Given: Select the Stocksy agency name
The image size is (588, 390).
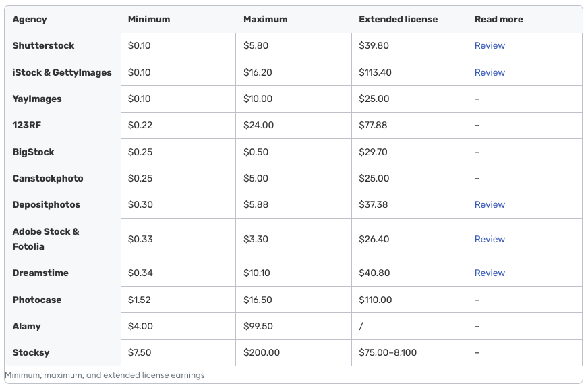Looking at the screenshot, I should pos(31,352).
